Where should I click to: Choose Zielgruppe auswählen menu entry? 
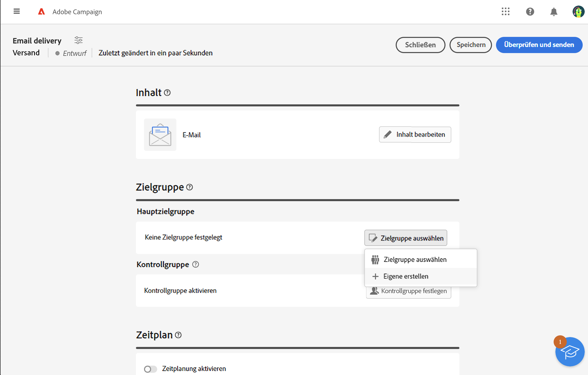pyautogui.click(x=415, y=260)
